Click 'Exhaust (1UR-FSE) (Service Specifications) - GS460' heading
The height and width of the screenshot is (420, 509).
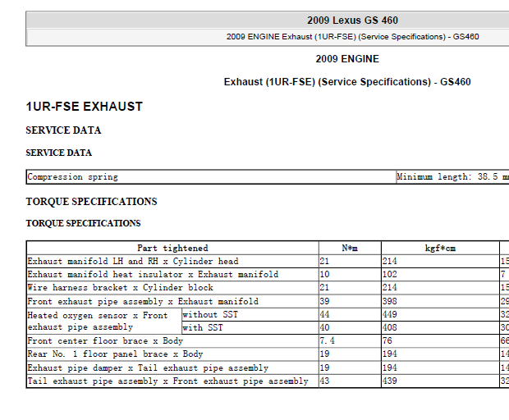pos(347,82)
